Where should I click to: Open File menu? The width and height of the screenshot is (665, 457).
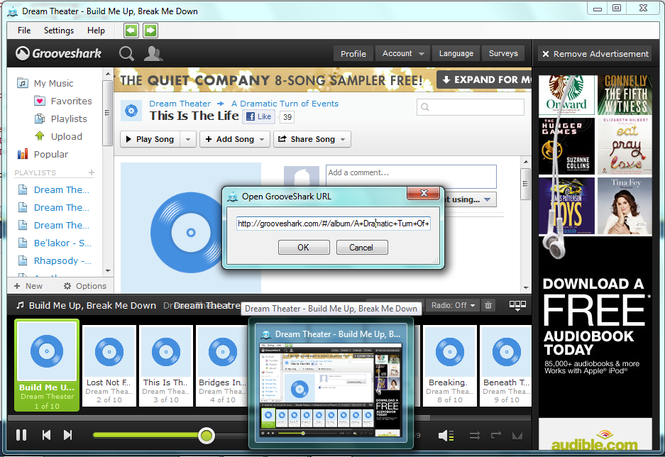point(24,31)
